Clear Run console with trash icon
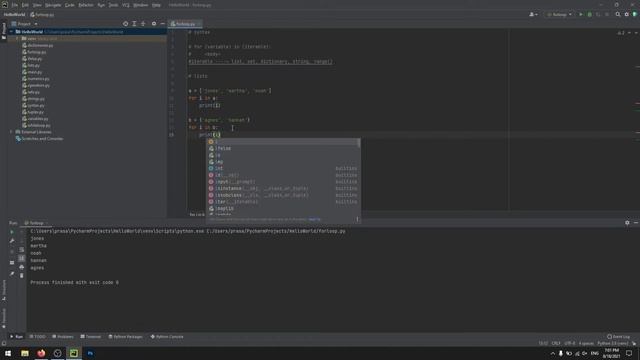This screenshot has width=640, height=360. click(22, 276)
